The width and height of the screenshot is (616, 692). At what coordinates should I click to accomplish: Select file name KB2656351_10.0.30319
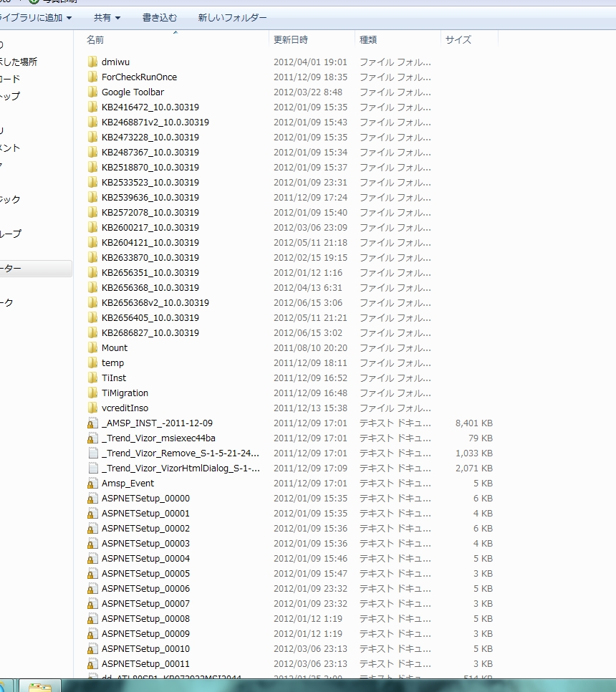point(150,272)
